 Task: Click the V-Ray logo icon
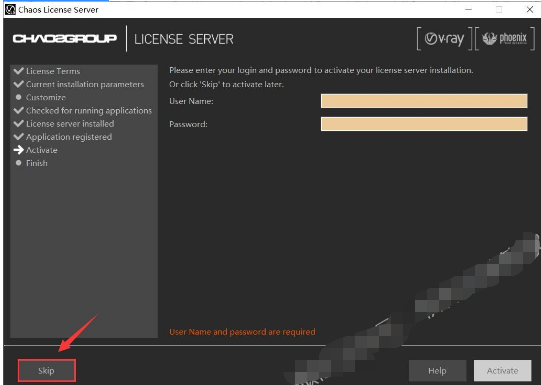pos(444,39)
